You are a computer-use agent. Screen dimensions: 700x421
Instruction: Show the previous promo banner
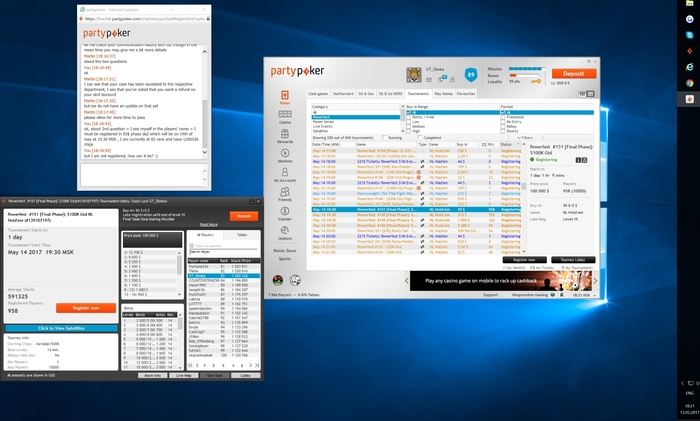(406, 281)
